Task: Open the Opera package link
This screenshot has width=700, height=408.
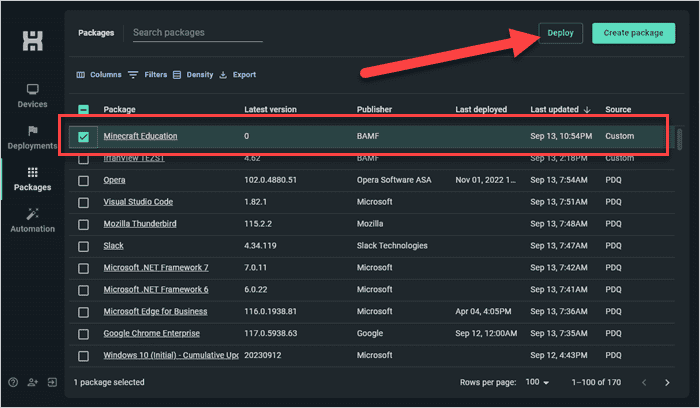Action: [114, 180]
